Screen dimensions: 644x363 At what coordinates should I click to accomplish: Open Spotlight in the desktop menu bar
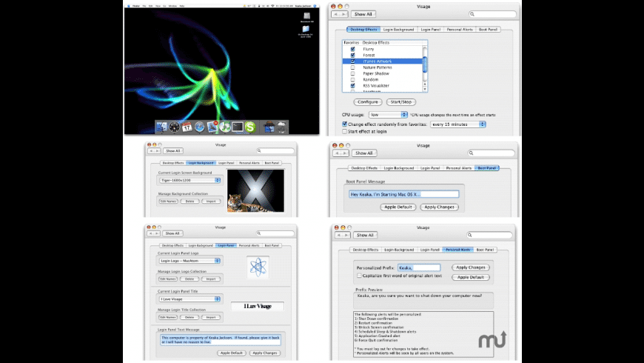tap(315, 6)
